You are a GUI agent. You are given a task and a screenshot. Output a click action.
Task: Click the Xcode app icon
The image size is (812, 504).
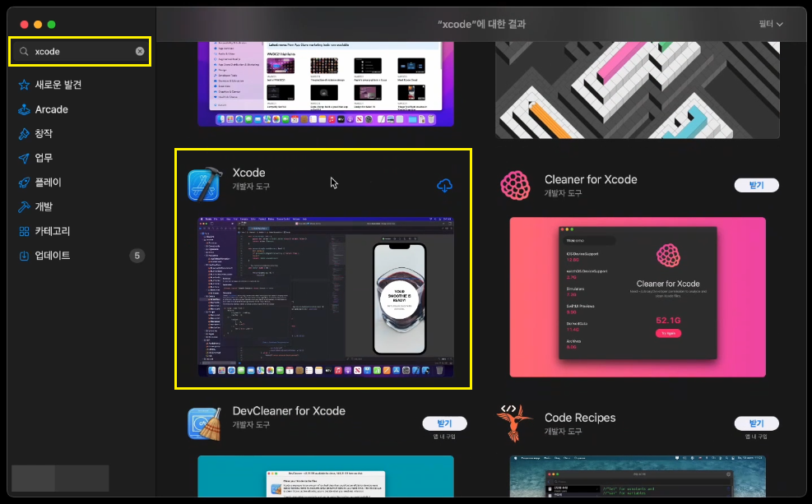pos(205,183)
